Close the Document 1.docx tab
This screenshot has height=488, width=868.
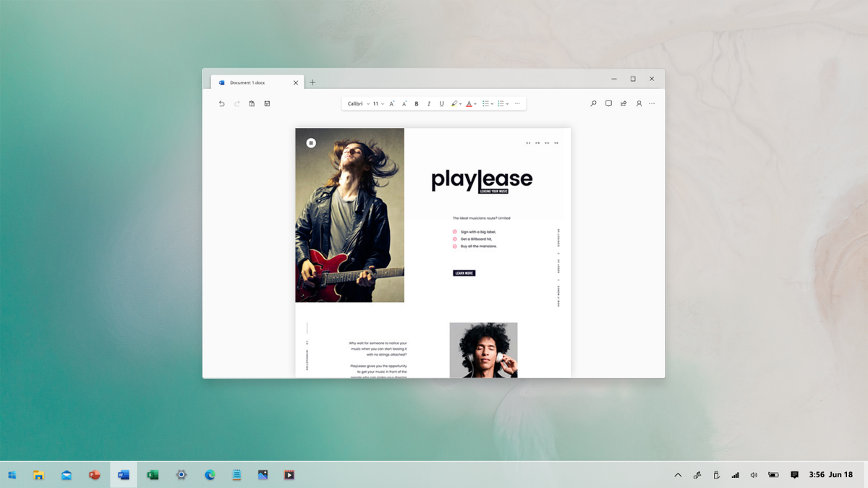pos(295,82)
